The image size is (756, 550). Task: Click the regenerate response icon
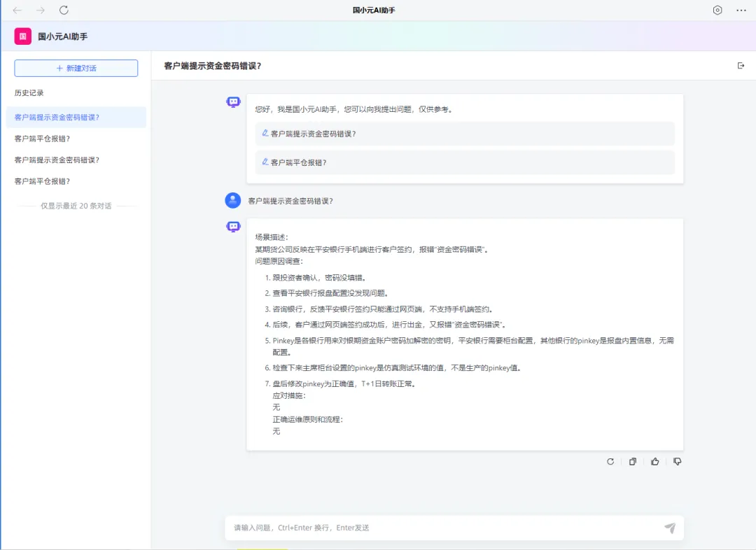click(x=610, y=462)
